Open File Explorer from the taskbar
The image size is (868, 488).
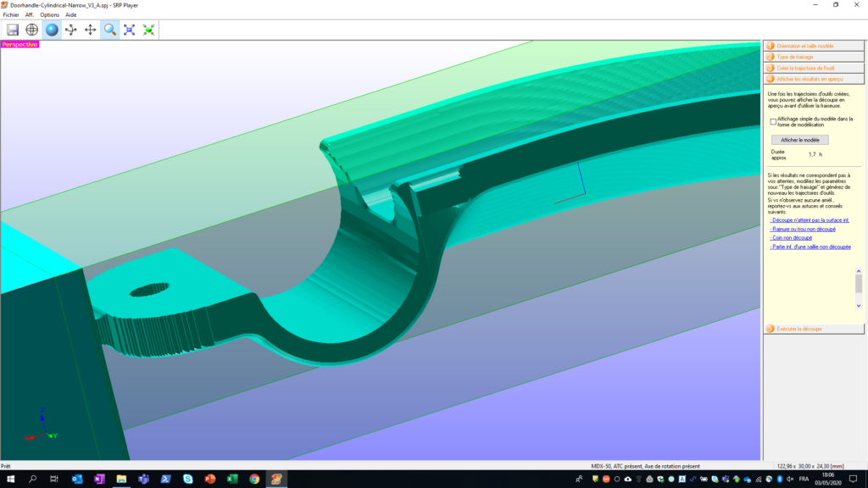tap(121, 480)
